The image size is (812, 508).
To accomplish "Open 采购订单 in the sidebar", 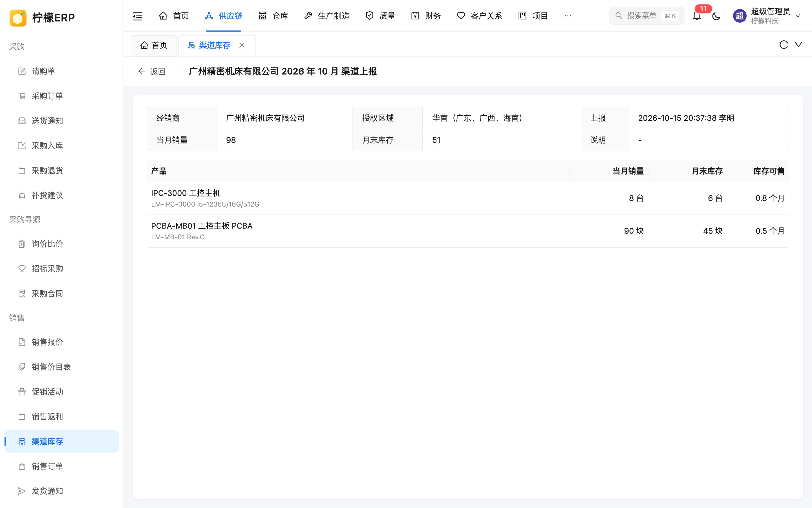I will [x=62, y=96].
